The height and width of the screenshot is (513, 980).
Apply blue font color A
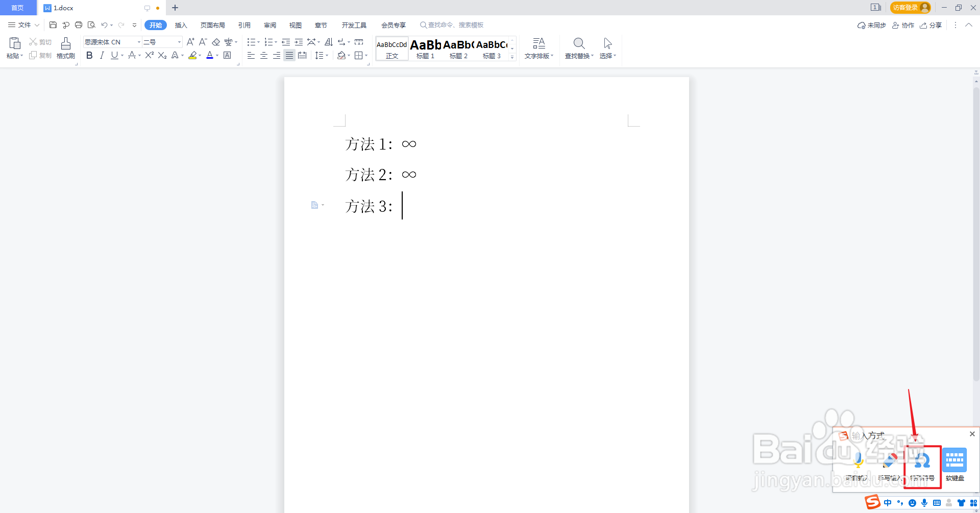210,55
